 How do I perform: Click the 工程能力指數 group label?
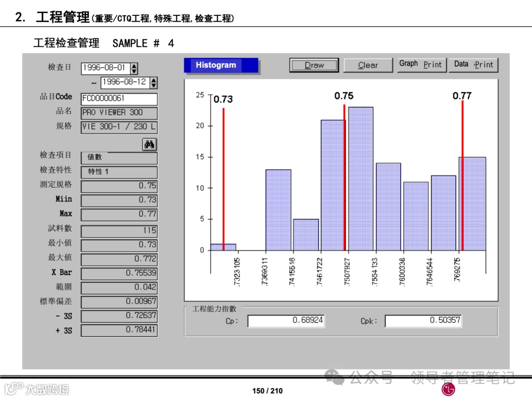click(x=214, y=309)
